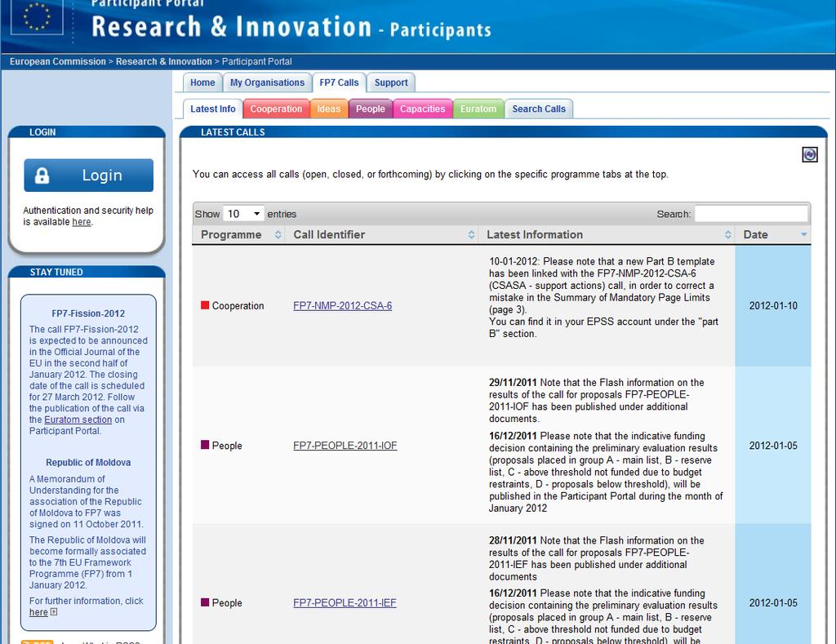Open authentication help 'here' link
Screen dimensions: 836x644
[82, 222]
